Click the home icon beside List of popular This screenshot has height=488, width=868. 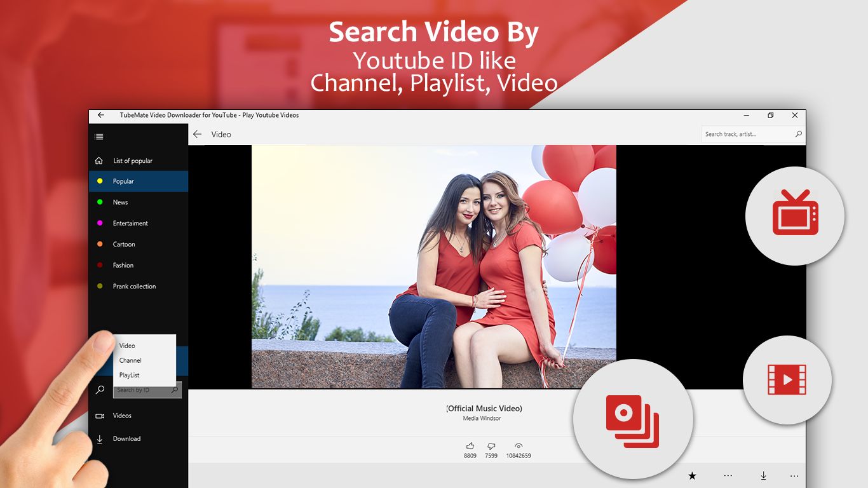98,161
